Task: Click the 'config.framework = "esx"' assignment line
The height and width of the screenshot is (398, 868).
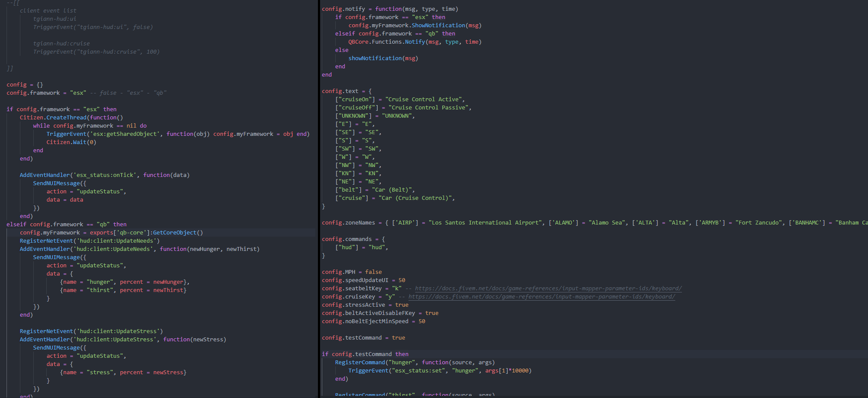Action: (46, 93)
